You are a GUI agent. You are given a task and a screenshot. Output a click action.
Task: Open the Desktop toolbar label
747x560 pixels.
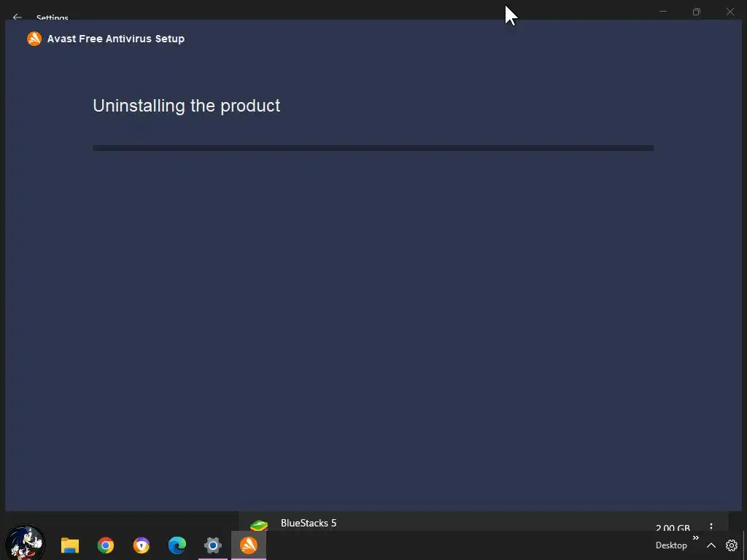tap(671, 545)
